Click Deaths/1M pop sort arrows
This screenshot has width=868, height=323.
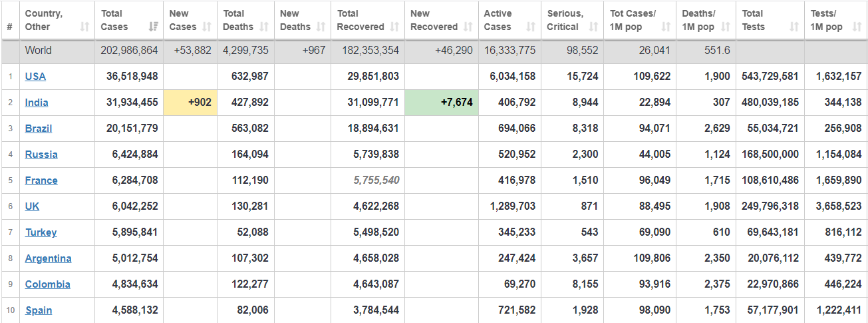(x=725, y=27)
